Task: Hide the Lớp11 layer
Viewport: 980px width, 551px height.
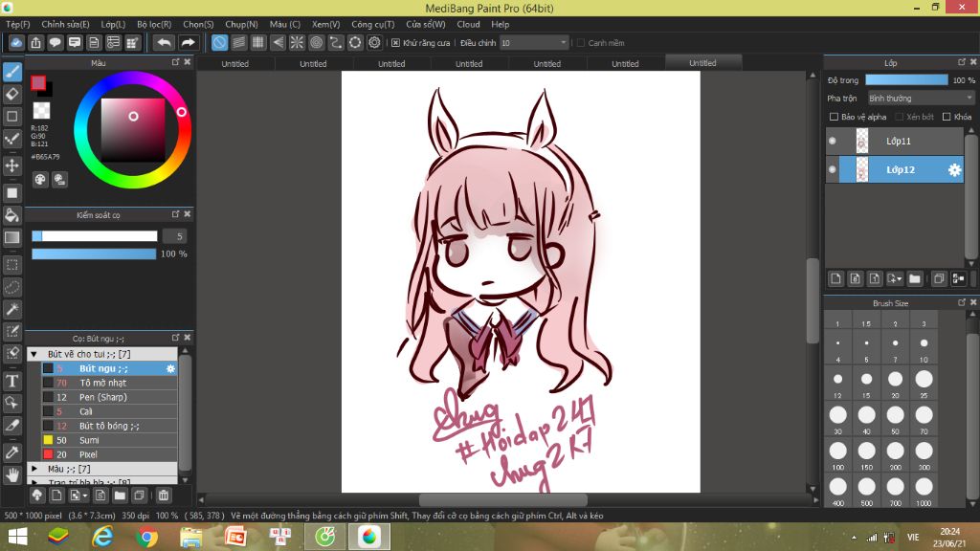Action: pyautogui.click(x=832, y=142)
